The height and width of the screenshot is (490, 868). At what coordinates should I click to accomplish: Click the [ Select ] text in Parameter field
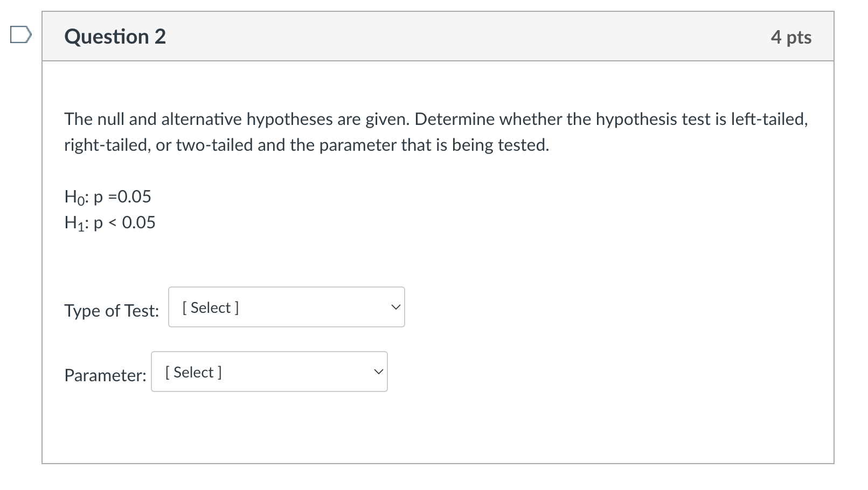coord(193,372)
